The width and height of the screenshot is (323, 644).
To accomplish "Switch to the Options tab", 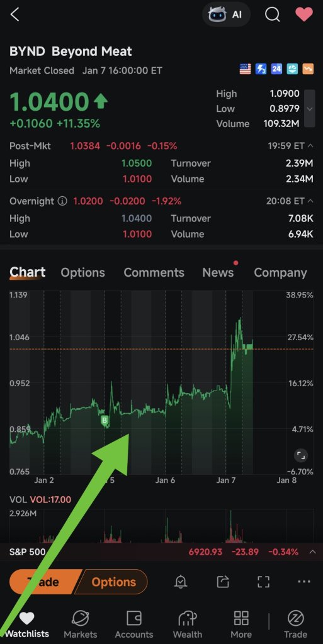I will 82,272.
